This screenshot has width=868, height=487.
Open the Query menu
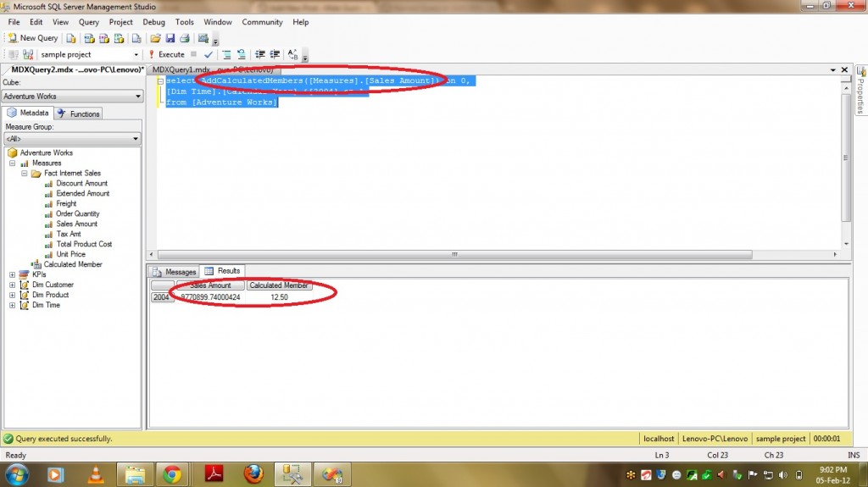(x=89, y=22)
